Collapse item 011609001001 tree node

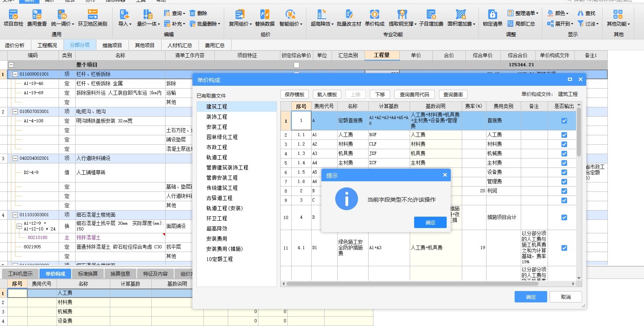click(x=15, y=74)
